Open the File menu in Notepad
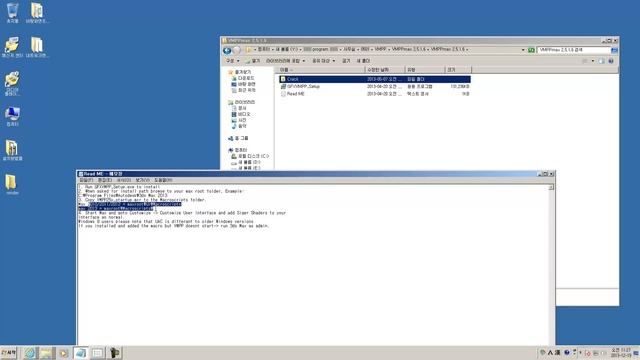 tap(86, 180)
